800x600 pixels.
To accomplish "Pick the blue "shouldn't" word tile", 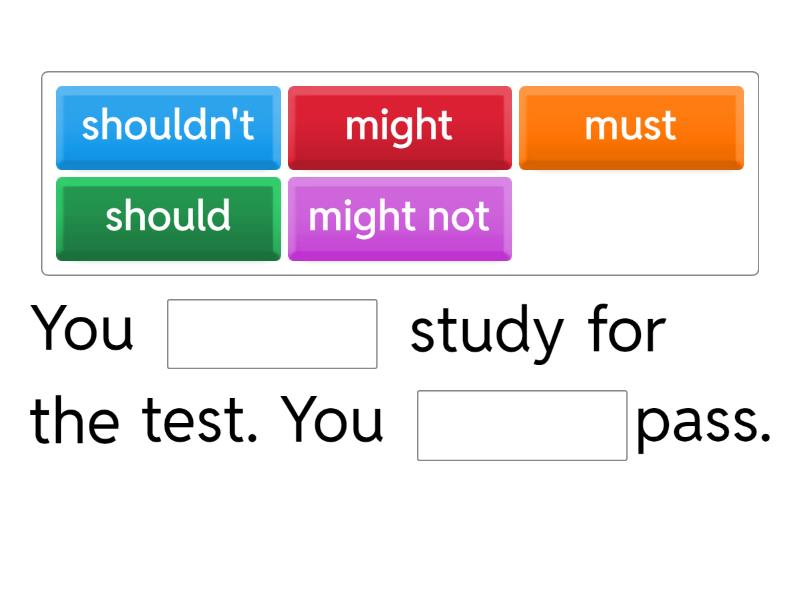I will (168, 128).
